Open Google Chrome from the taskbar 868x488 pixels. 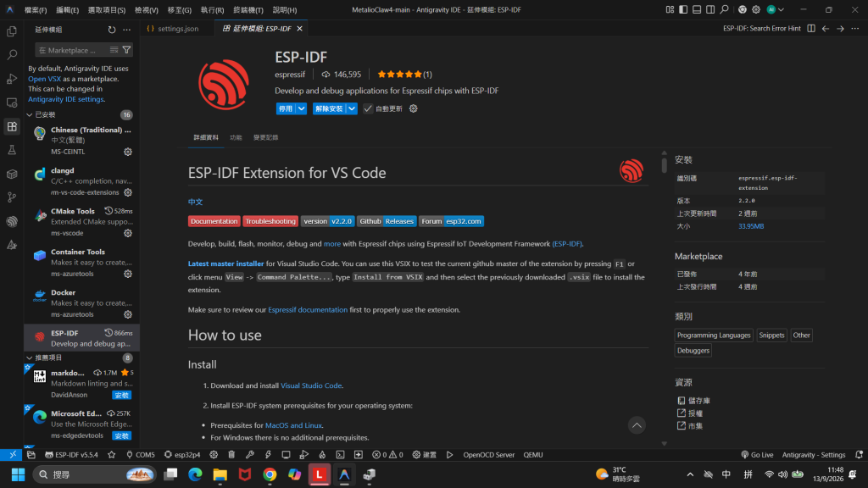coord(270,474)
